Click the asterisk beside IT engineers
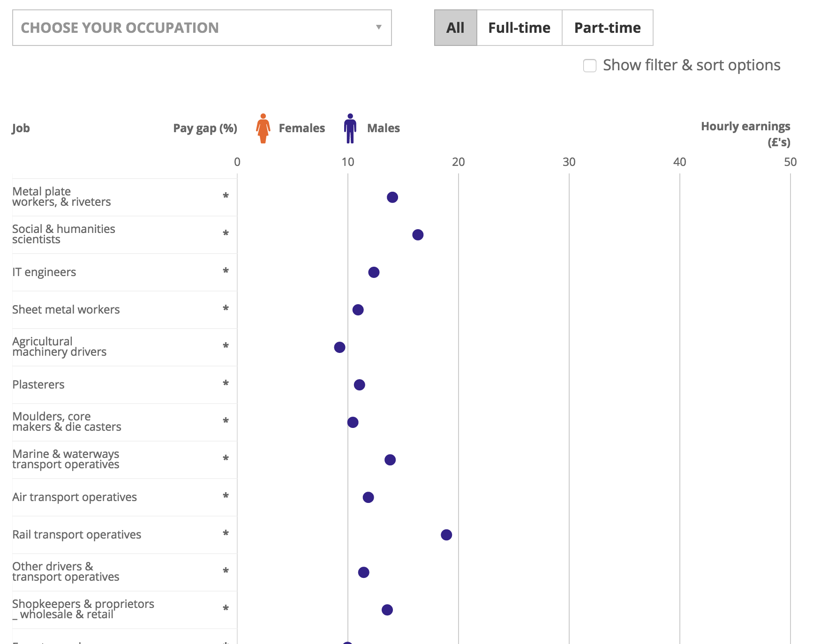This screenshot has width=813, height=644. [226, 271]
